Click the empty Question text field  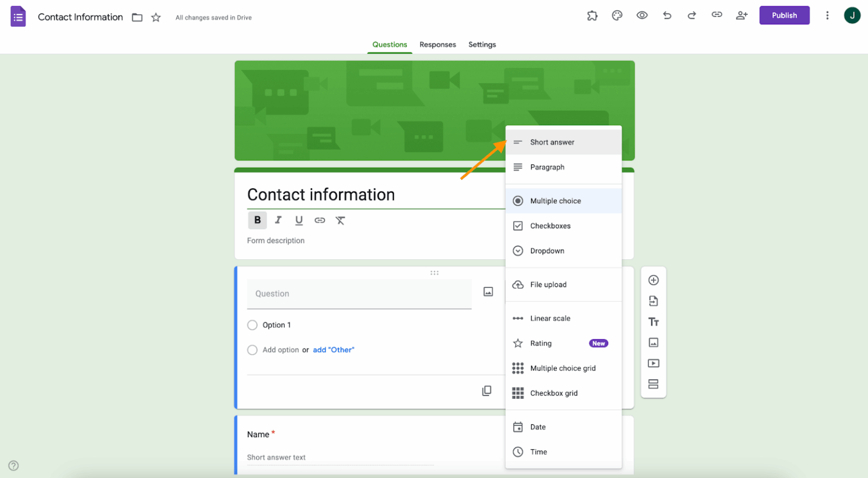click(x=359, y=294)
